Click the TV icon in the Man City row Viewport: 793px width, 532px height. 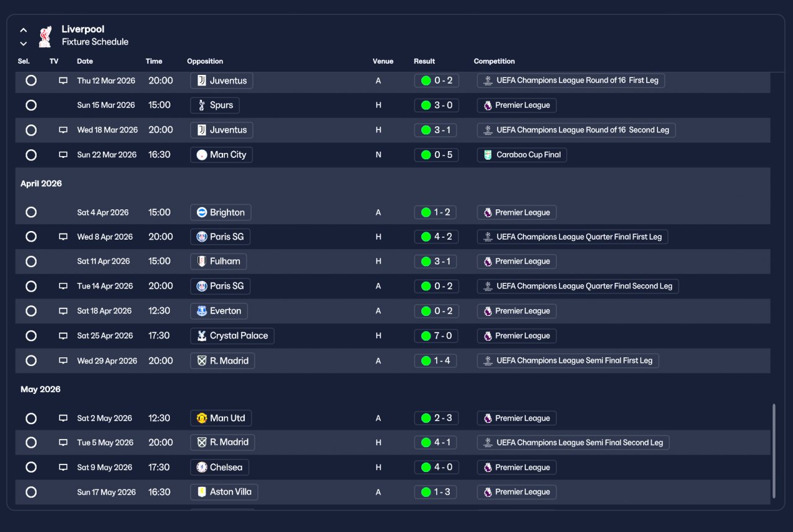pos(63,155)
